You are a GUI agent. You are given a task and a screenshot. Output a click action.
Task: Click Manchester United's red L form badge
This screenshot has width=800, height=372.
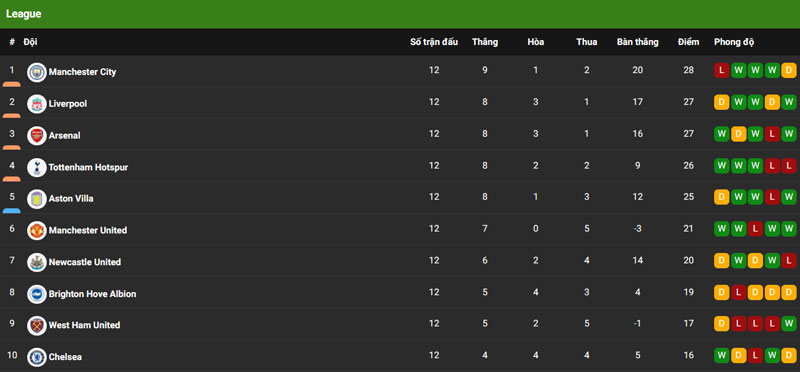(x=755, y=229)
